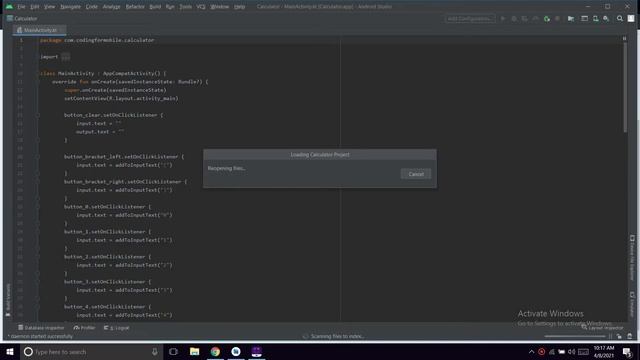Screen dimensions: 640x360
Task: Open the AVD Manager toolbar icon
Action: click(584, 19)
